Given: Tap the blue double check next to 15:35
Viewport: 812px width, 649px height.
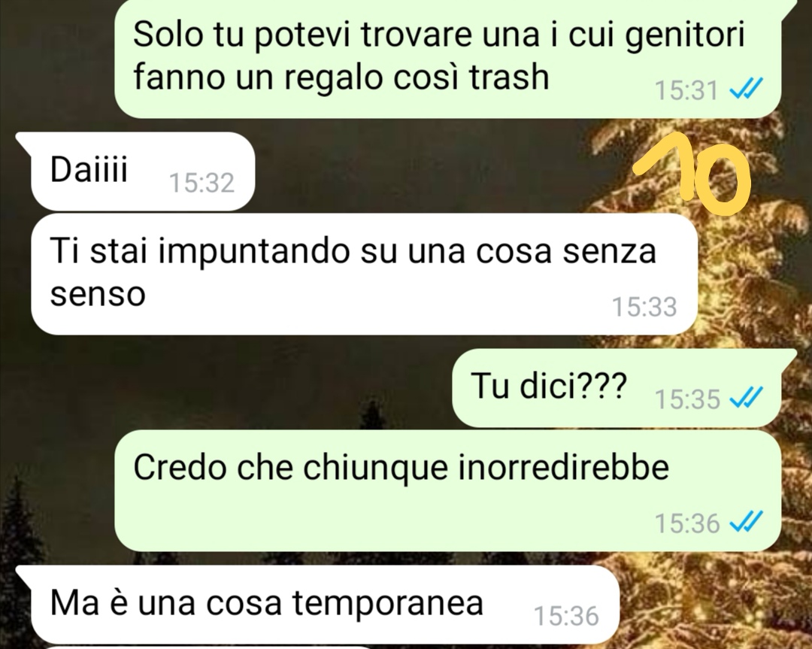Looking at the screenshot, I should (x=746, y=399).
